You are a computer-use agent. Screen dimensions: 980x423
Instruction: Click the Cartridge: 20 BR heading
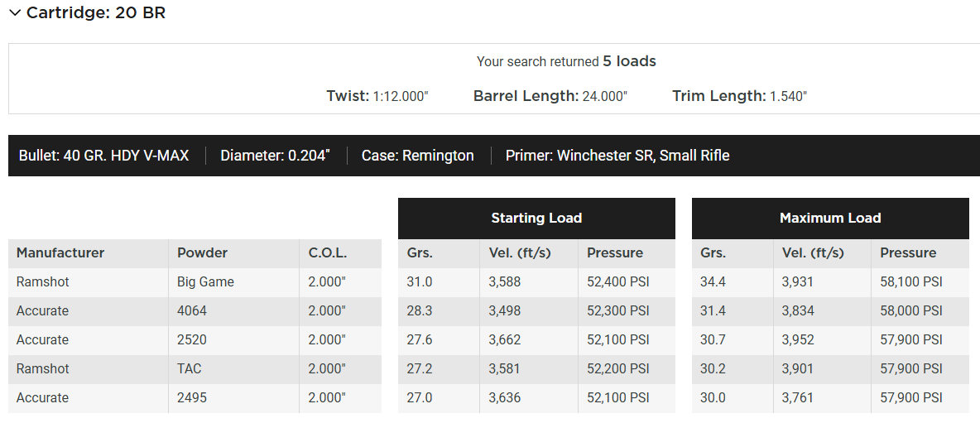point(96,13)
